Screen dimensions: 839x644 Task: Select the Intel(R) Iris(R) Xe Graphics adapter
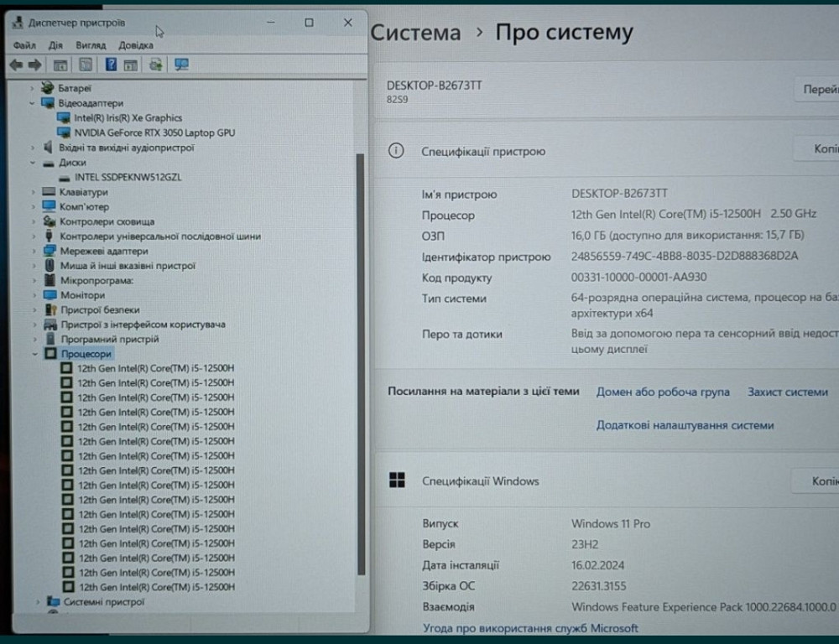pyautogui.click(x=128, y=118)
